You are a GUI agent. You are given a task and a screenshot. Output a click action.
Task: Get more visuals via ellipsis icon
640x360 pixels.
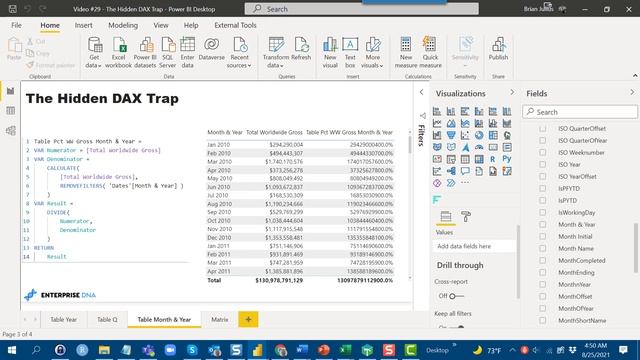[465, 183]
